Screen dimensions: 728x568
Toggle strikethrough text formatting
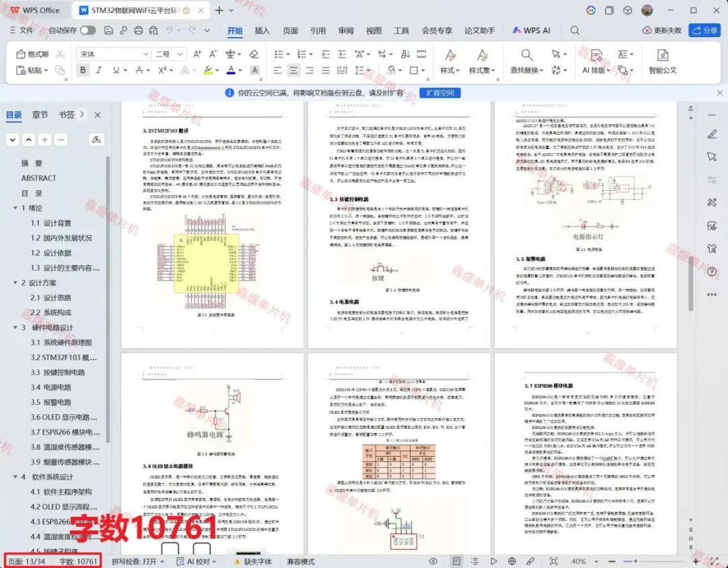point(139,70)
